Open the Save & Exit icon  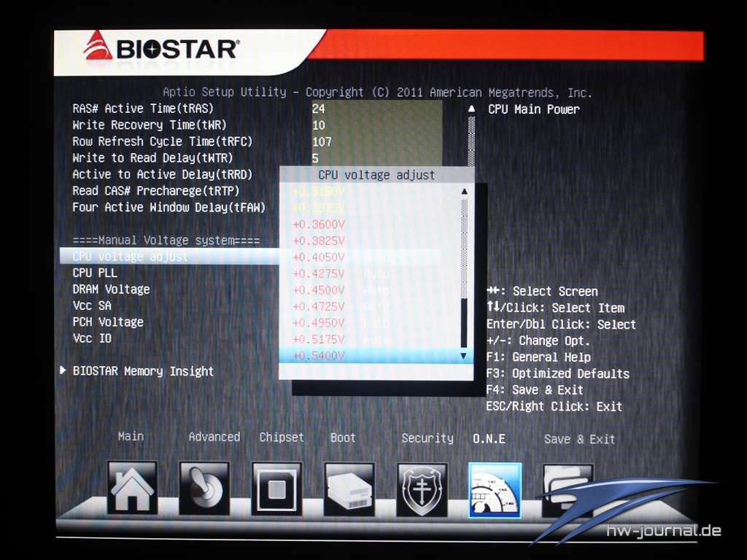point(568,491)
